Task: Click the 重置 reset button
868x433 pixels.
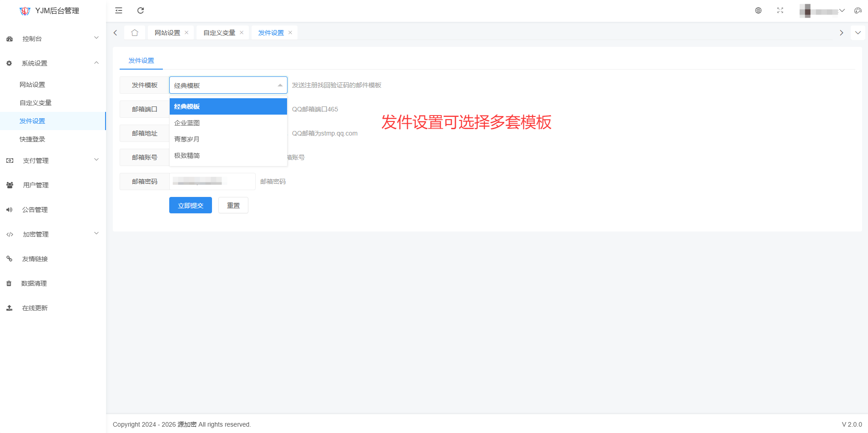Action: pos(233,206)
